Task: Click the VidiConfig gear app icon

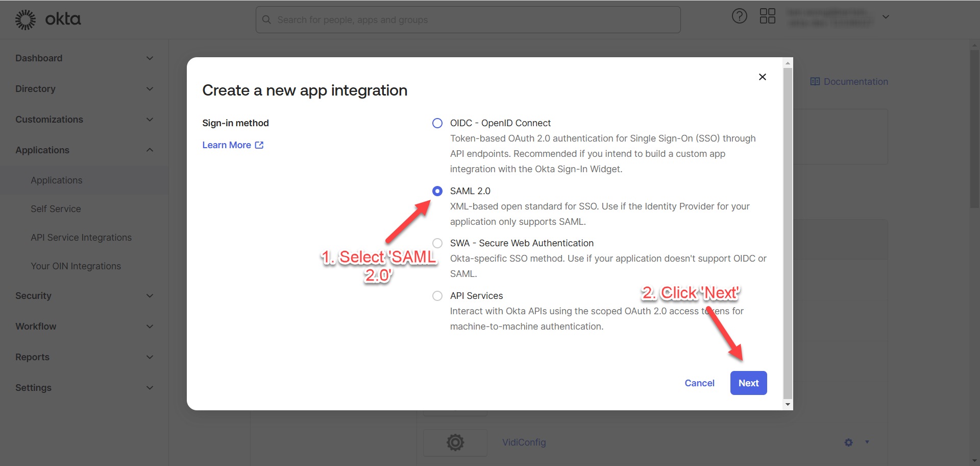Action: 455,442
